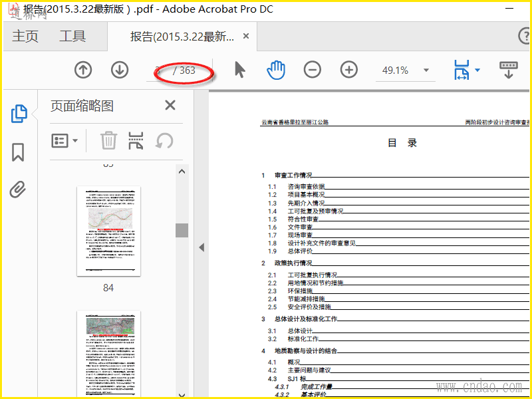Click the thumbnail panel scrollbar handle
This screenshot has width=532, height=399.
pos(182,230)
